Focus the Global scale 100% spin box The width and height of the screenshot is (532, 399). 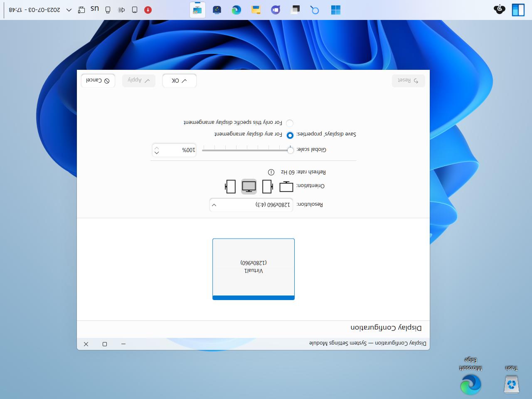point(174,150)
